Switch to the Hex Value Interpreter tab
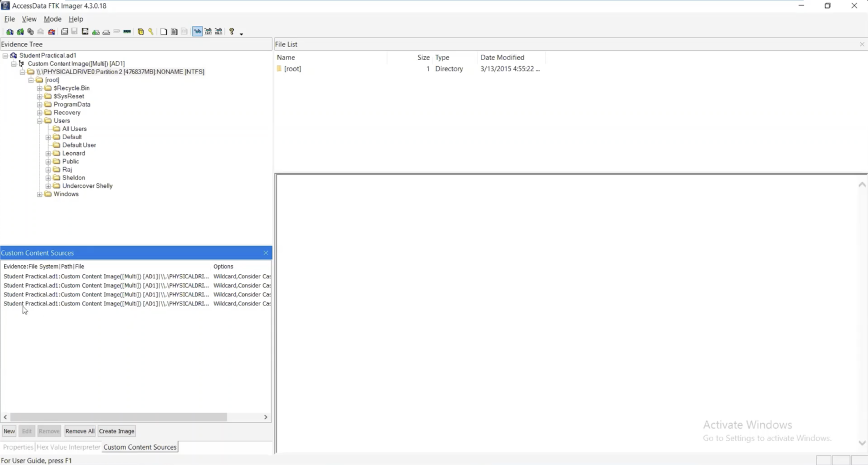Image resolution: width=868 pixels, height=465 pixels. click(68, 447)
